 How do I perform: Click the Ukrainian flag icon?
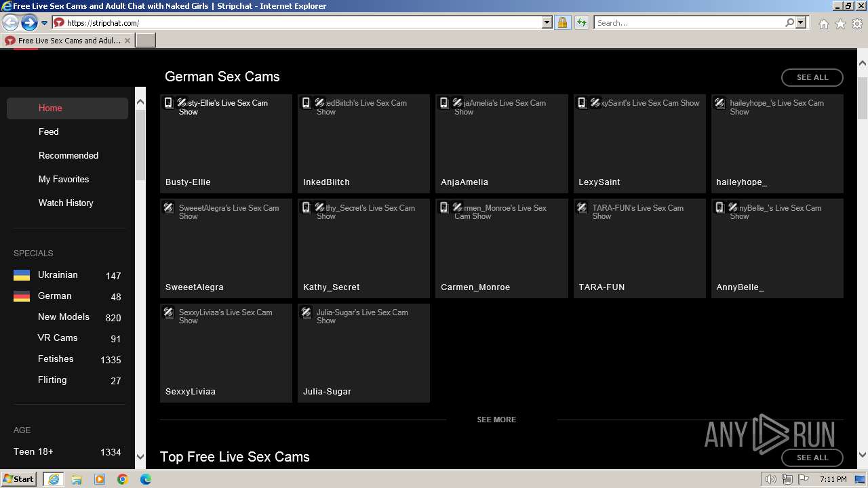tap(22, 275)
